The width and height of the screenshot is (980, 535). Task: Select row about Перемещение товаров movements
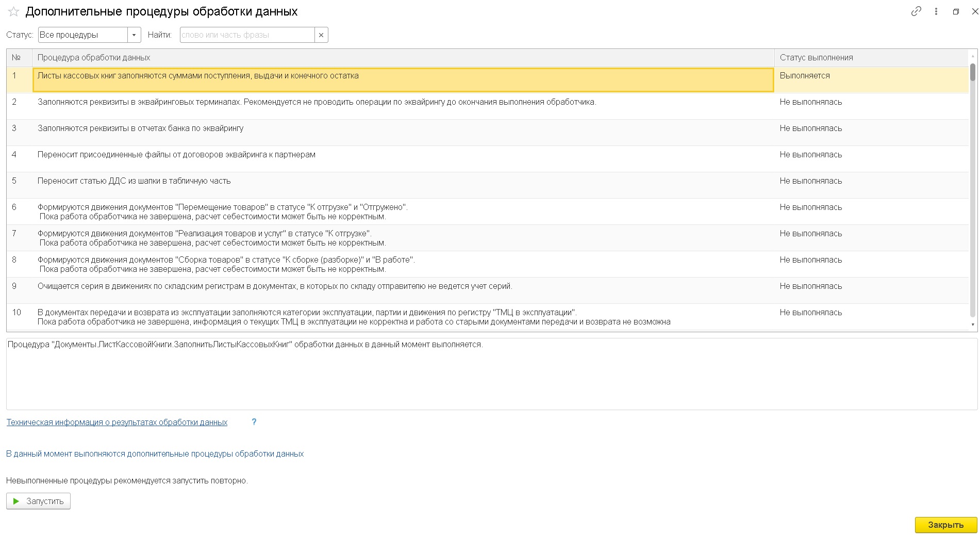(403, 212)
